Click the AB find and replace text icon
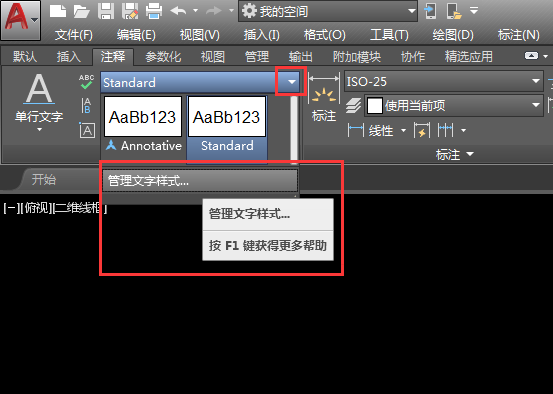Image resolution: width=553 pixels, height=394 pixels. (86, 106)
